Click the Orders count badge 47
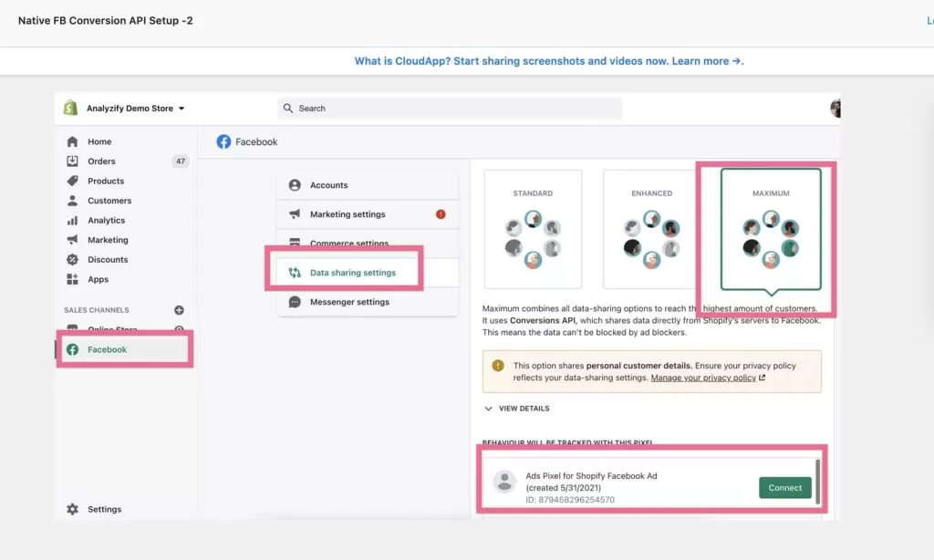 click(x=181, y=161)
